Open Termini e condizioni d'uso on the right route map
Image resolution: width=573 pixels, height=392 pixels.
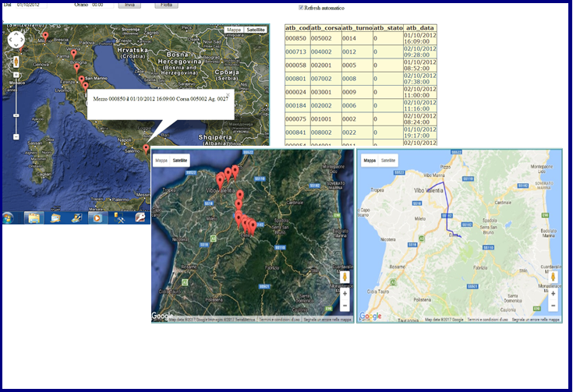click(487, 320)
